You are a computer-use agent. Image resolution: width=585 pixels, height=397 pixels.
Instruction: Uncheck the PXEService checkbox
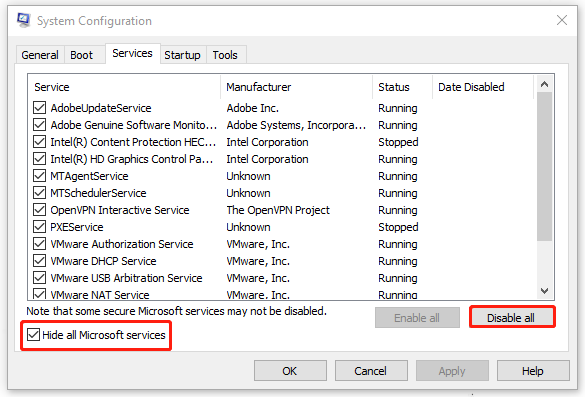[x=40, y=227]
